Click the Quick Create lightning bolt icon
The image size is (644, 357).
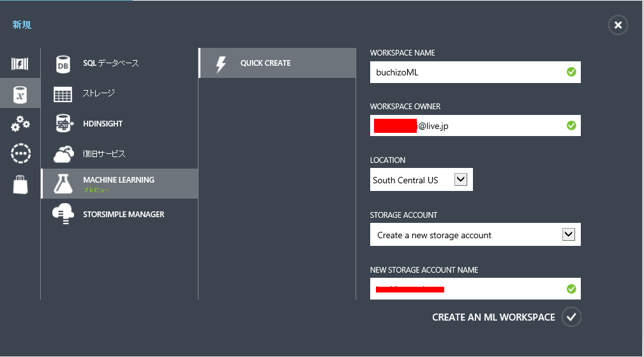click(x=221, y=63)
